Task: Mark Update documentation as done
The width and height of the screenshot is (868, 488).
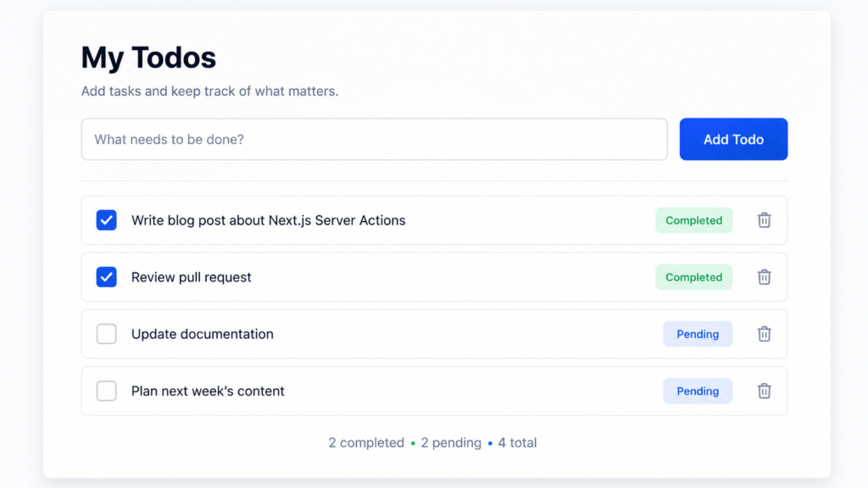Action: (106, 334)
